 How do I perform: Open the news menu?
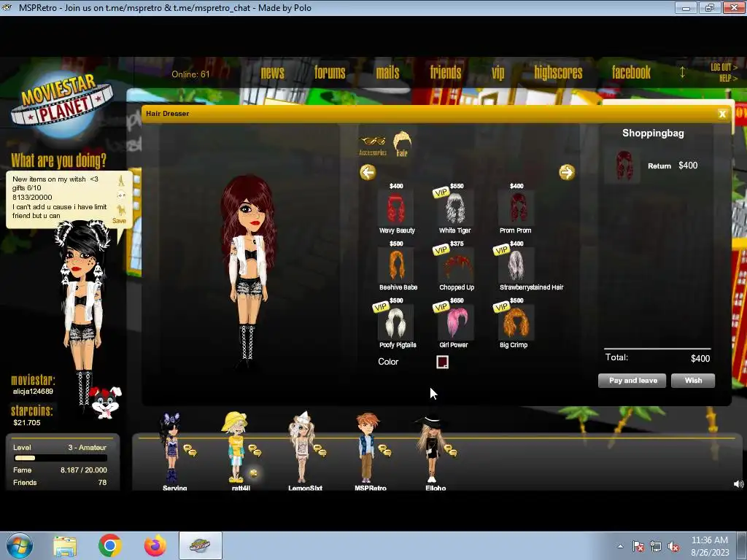point(273,72)
